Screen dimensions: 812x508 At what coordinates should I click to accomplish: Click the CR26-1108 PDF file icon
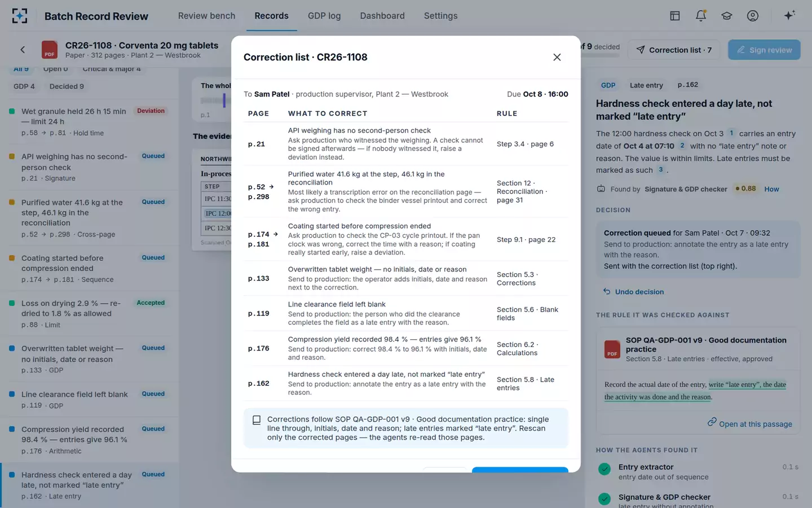tap(50, 50)
